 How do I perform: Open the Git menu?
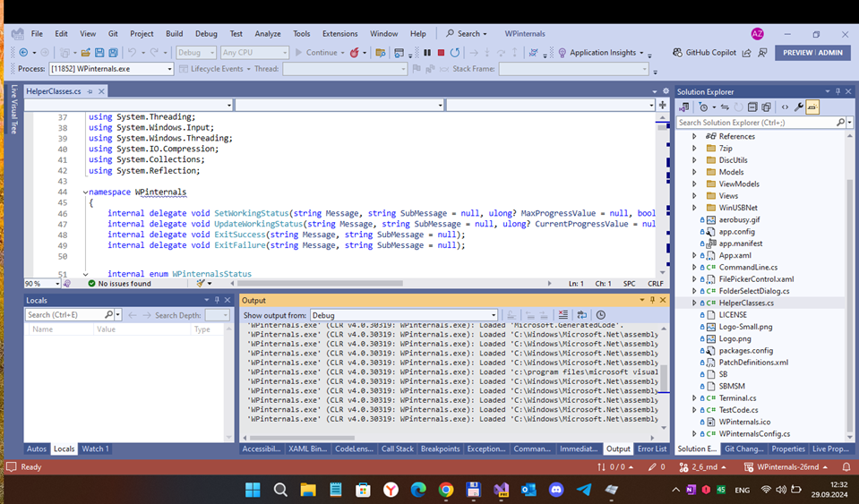pos(113,33)
